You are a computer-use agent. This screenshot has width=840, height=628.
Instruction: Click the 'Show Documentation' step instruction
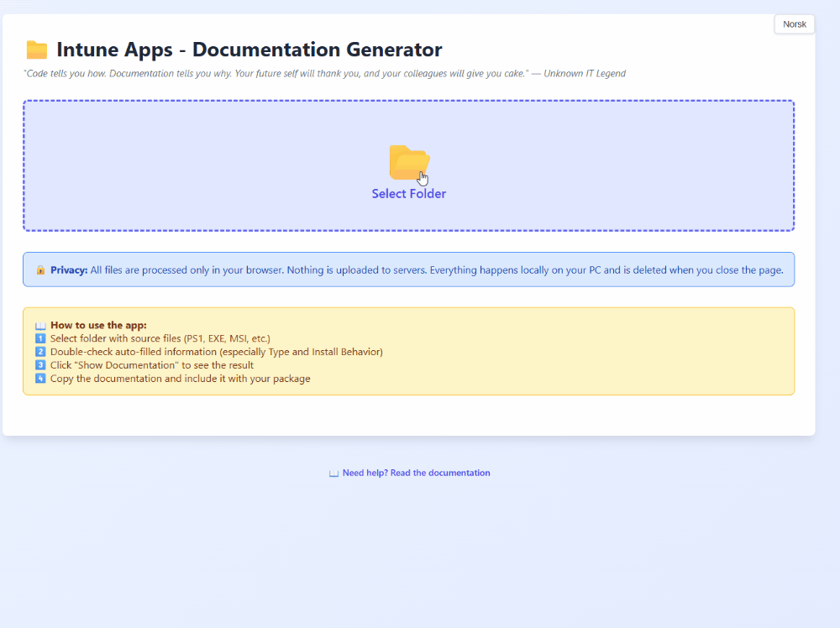[151, 364]
